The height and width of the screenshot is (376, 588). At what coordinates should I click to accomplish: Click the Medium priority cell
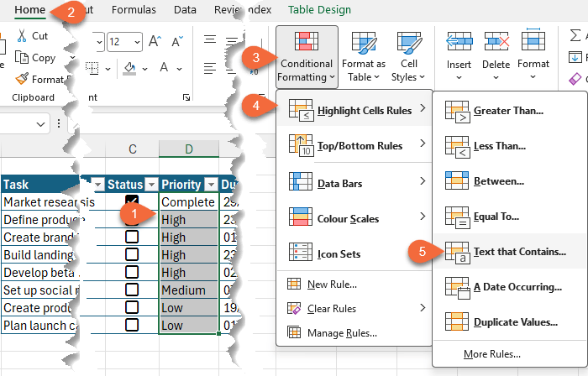(189, 290)
